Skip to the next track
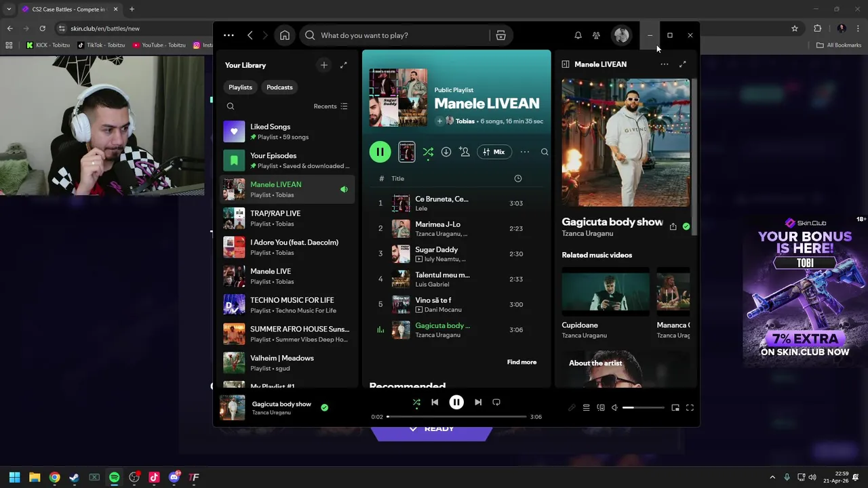This screenshot has height=488, width=868. click(478, 402)
